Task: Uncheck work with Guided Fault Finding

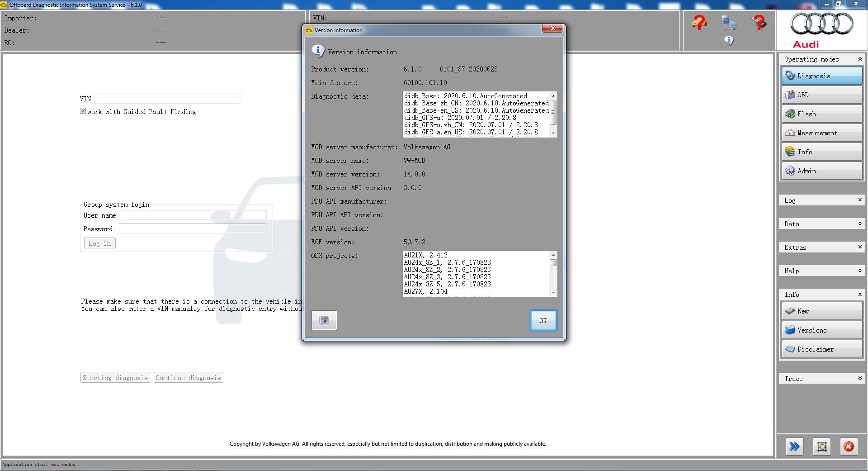Action: click(83, 110)
